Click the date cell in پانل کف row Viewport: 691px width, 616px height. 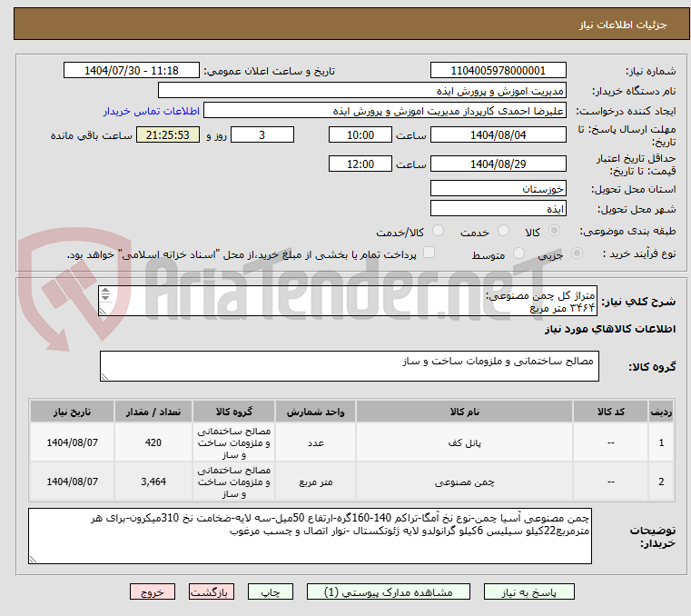pyautogui.click(x=72, y=442)
